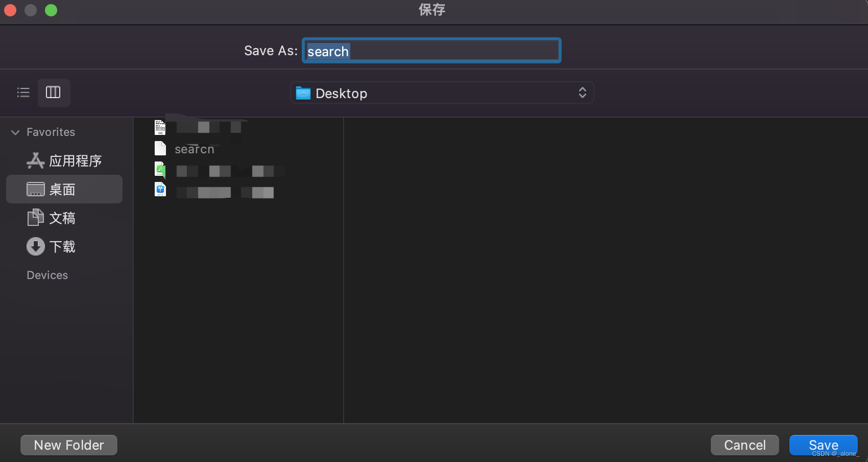This screenshot has width=868, height=462.
Task: Open the Desktop location dropdown
Action: click(442, 93)
